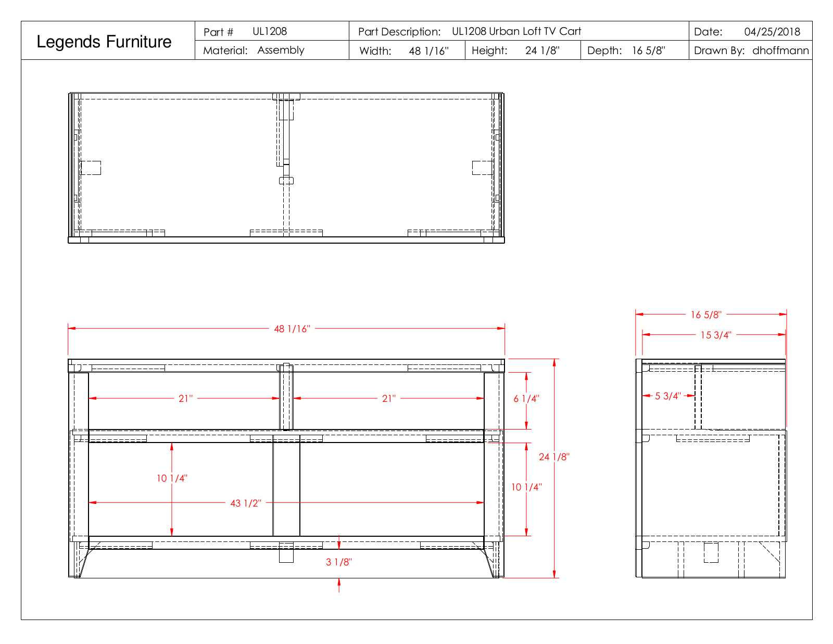Select the 15 3/4" side view dimension

[x=716, y=335]
